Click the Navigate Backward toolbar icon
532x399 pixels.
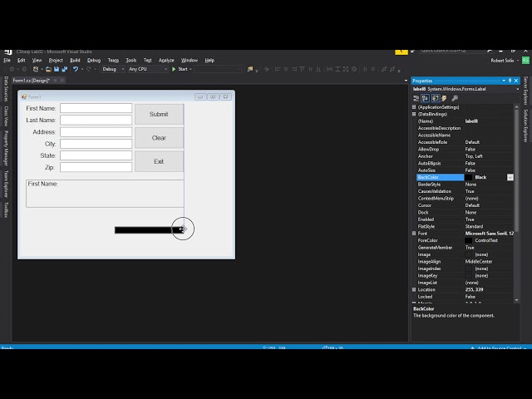12,69
